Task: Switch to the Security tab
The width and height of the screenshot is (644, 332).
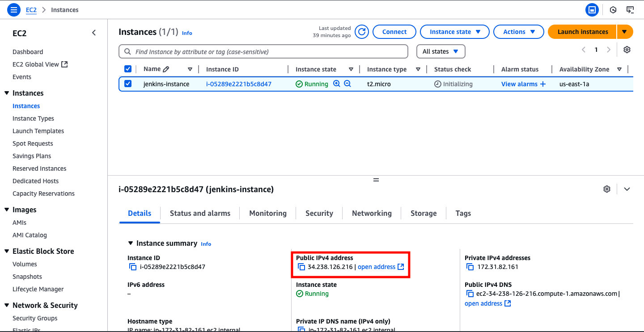Action: [319, 213]
